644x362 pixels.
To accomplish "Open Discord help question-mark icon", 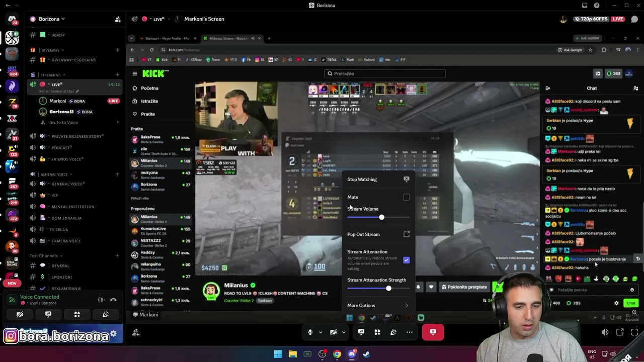I will coord(597,6).
